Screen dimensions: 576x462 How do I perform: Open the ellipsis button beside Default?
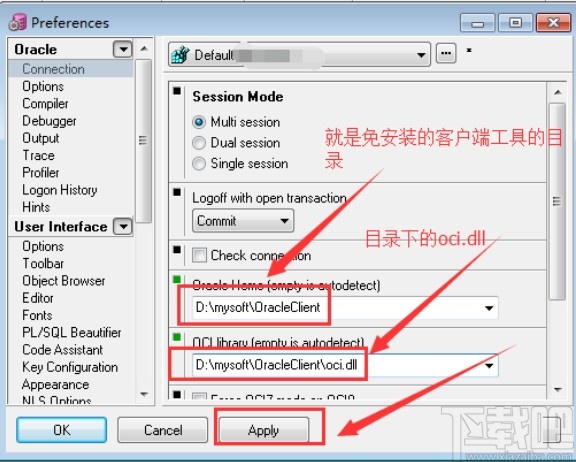pos(446,53)
